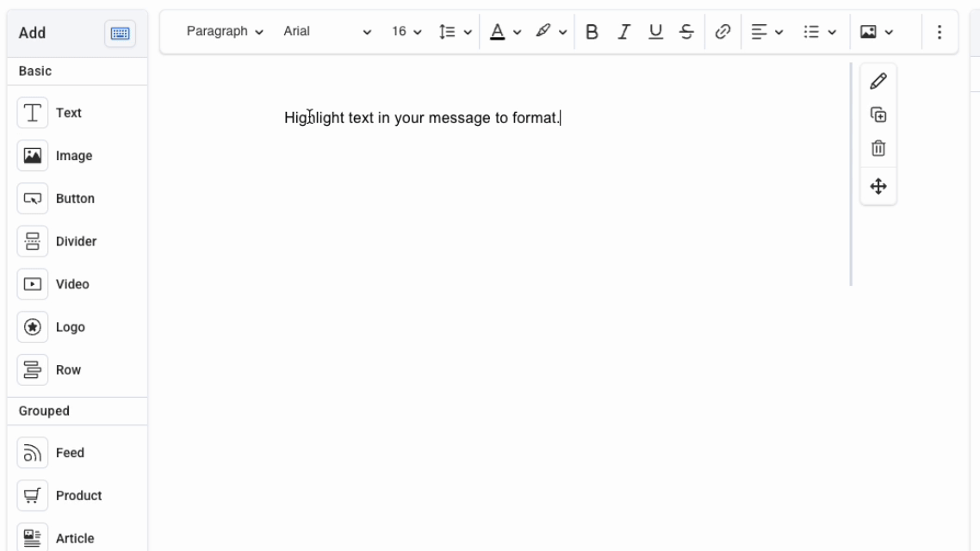Click the move block arrows icon

point(878,186)
